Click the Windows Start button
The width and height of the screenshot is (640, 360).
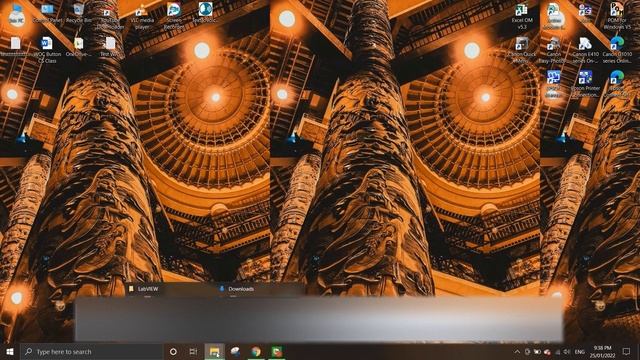click(x=10, y=351)
